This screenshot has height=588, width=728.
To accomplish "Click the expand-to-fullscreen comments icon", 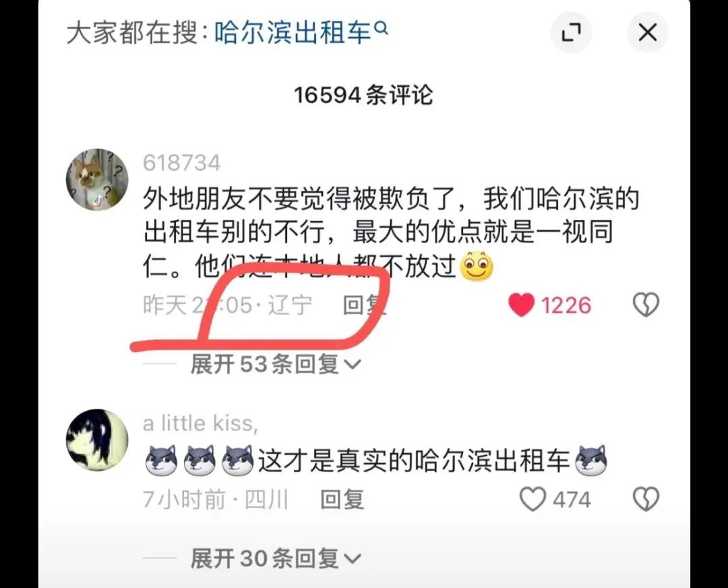I will [x=571, y=32].
